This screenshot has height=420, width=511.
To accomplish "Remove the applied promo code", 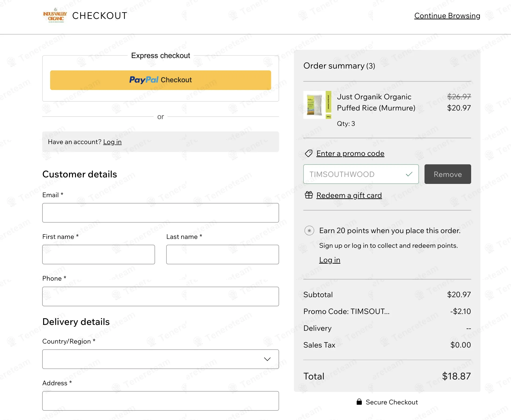I will (447, 174).
